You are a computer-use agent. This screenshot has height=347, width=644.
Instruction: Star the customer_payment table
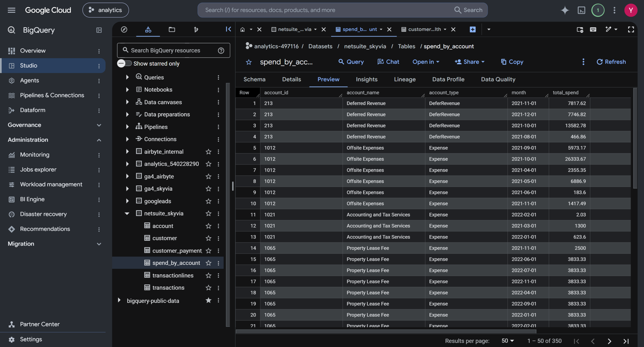pos(208,251)
